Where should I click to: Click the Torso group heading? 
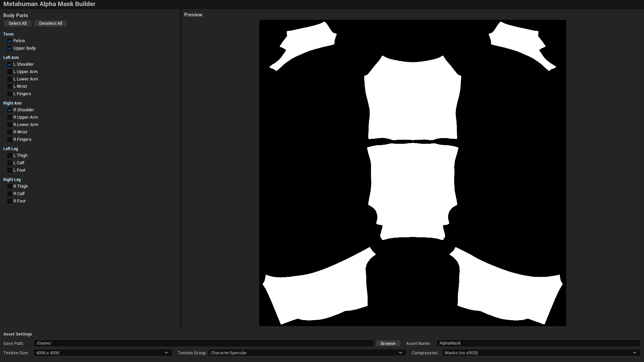8,34
